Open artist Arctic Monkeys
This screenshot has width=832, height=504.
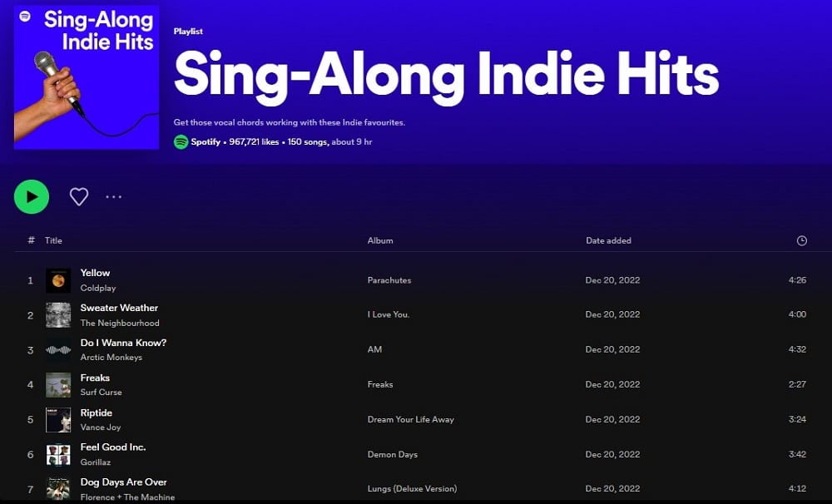click(x=111, y=358)
